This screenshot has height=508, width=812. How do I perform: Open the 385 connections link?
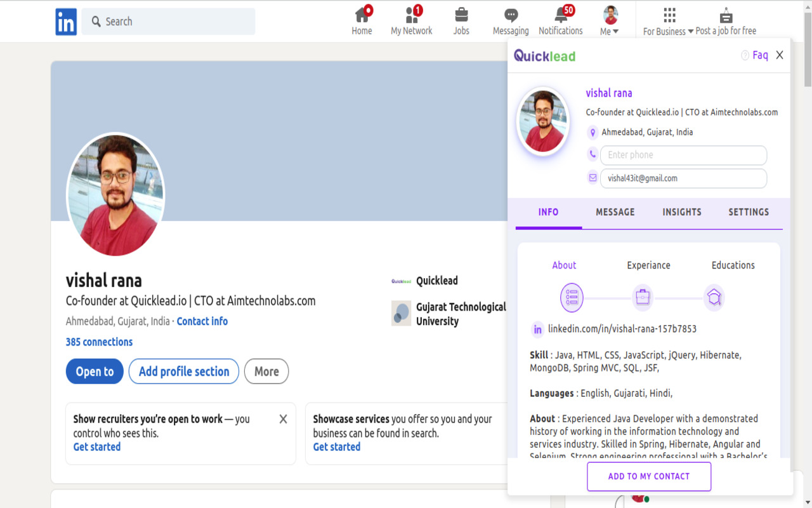(99, 342)
